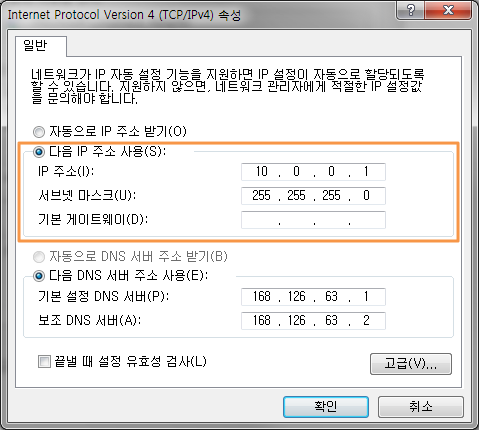Click the '기본 게이트웨이(D):' label
This screenshot has width=479, height=430.
pos(93,219)
